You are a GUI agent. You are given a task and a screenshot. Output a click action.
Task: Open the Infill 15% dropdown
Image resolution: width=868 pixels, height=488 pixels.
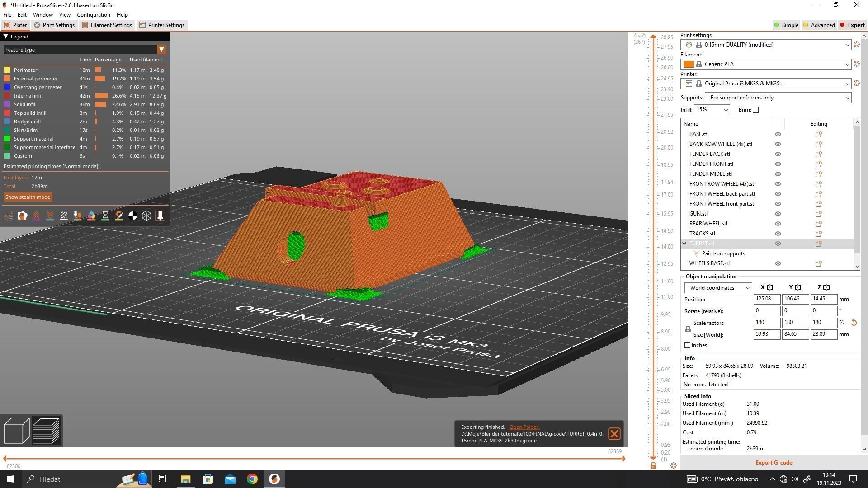[726, 110]
